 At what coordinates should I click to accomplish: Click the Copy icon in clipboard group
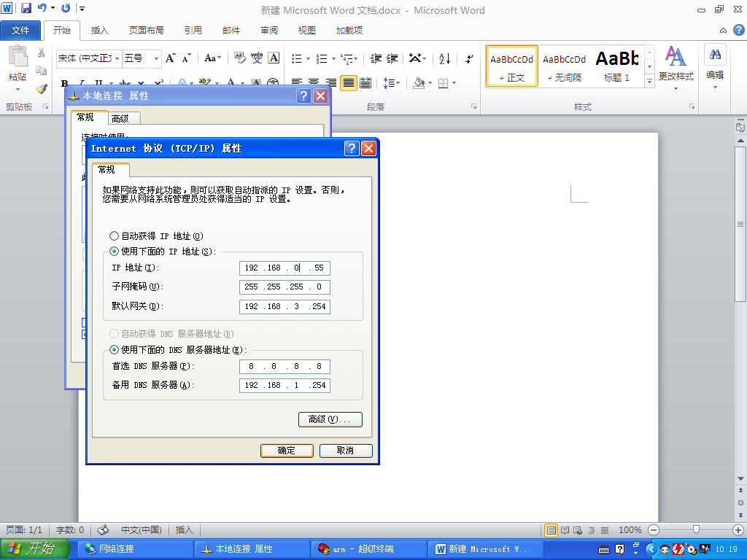[42, 71]
